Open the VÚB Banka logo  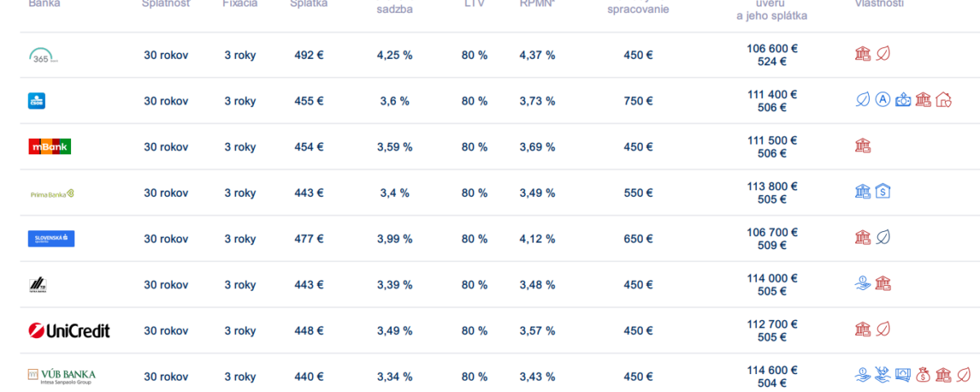(61, 376)
